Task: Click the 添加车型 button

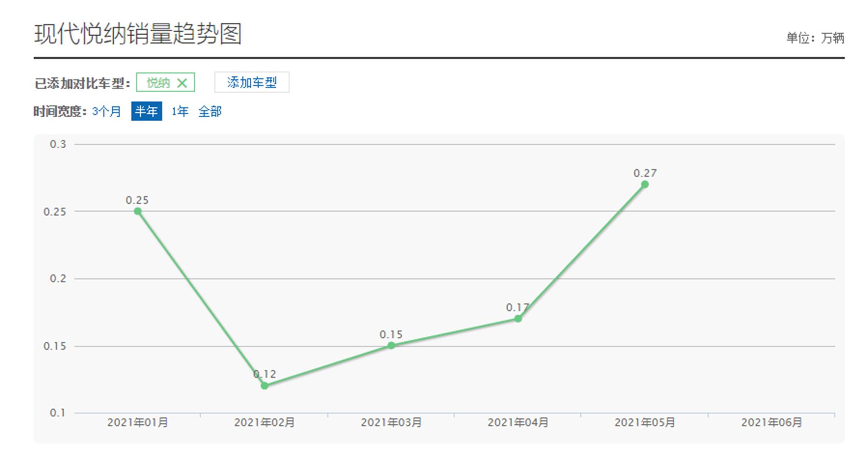Action: (252, 83)
